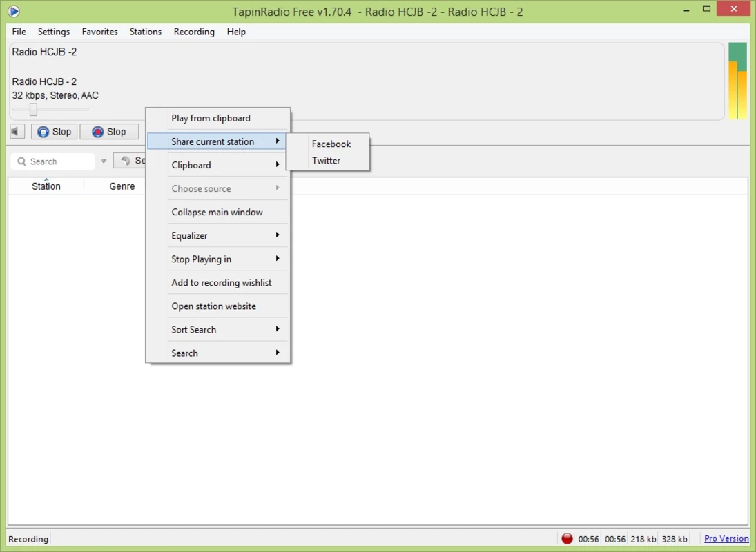Sort list by Station column header
Screen dimensions: 756x552
(46, 186)
